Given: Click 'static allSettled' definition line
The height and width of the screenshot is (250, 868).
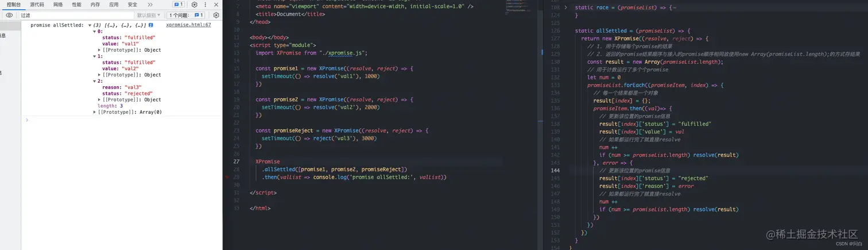Looking at the screenshot, I should pyautogui.click(x=632, y=30).
